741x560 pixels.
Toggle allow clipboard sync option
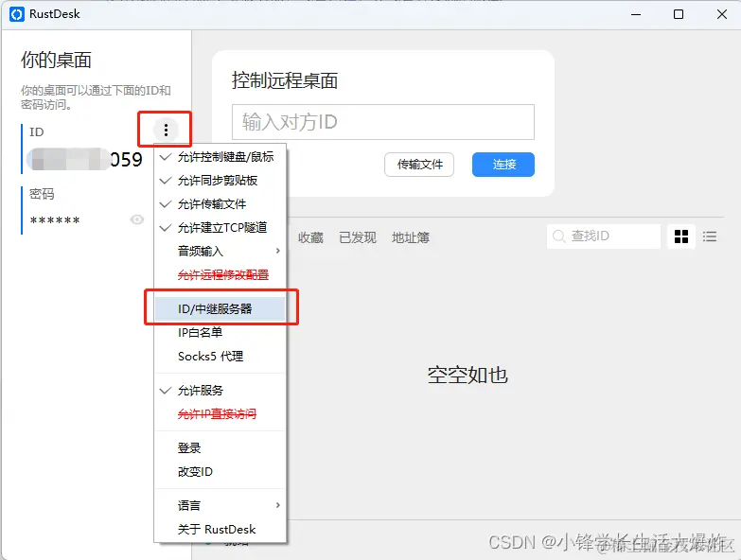(x=221, y=181)
